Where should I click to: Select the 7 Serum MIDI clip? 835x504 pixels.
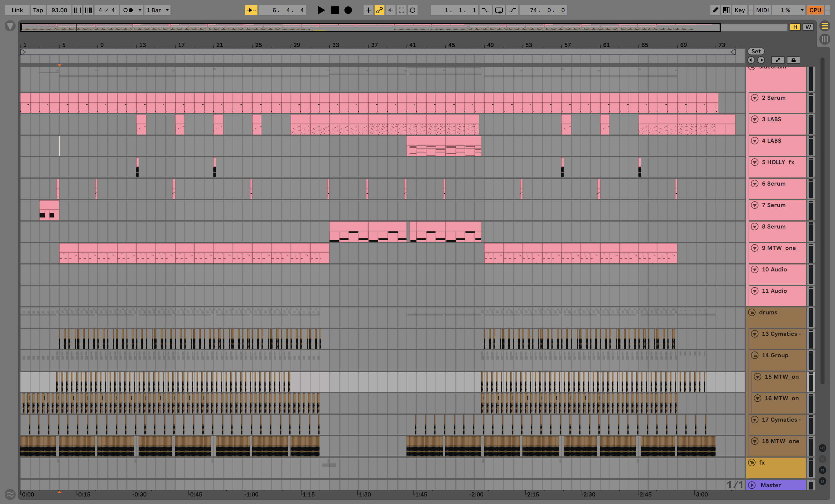click(50, 210)
